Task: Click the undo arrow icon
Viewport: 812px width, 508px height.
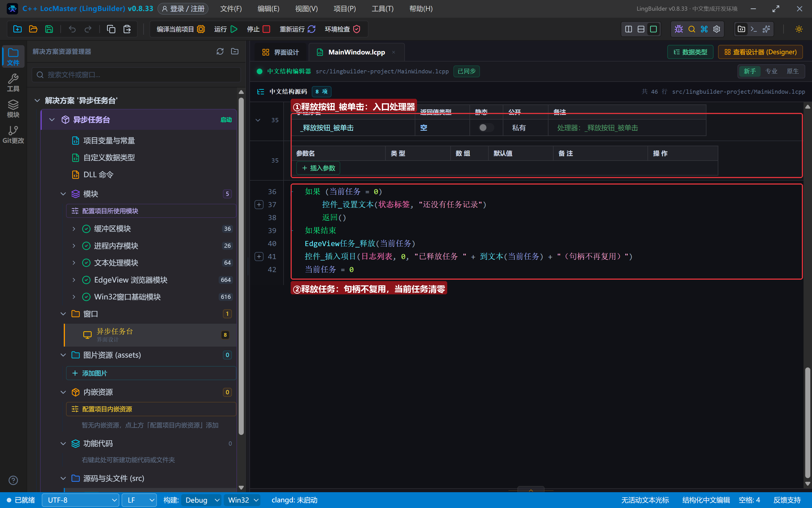Action: [72, 29]
